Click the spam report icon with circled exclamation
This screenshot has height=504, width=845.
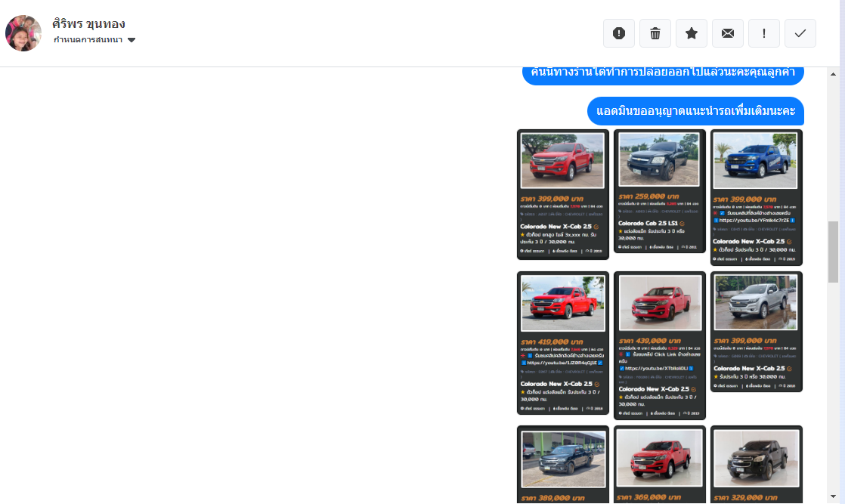click(618, 33)
